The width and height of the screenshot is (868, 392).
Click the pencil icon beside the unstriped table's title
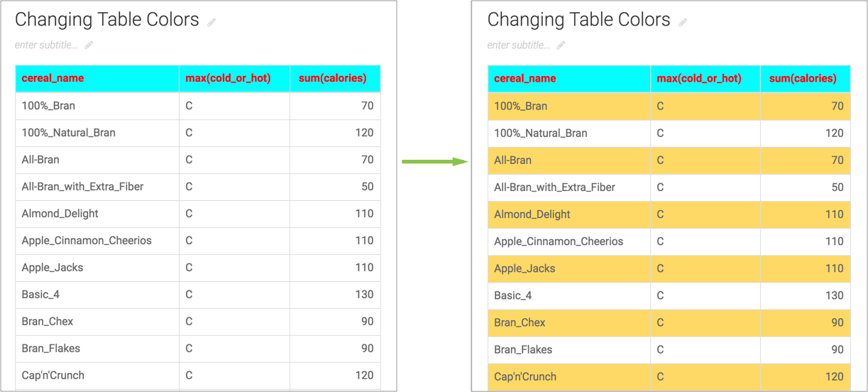[x=211, y=23]
